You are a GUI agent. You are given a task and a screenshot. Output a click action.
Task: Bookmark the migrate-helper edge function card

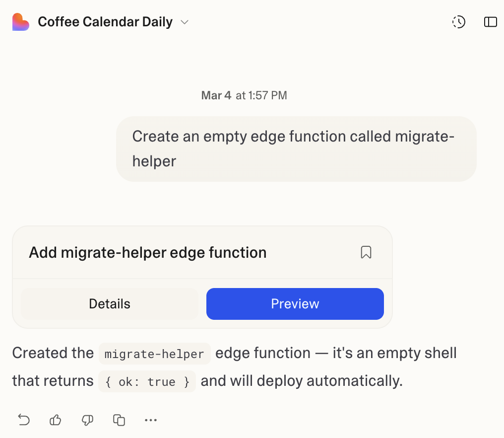pyautogui.click(x=366, y=252)
